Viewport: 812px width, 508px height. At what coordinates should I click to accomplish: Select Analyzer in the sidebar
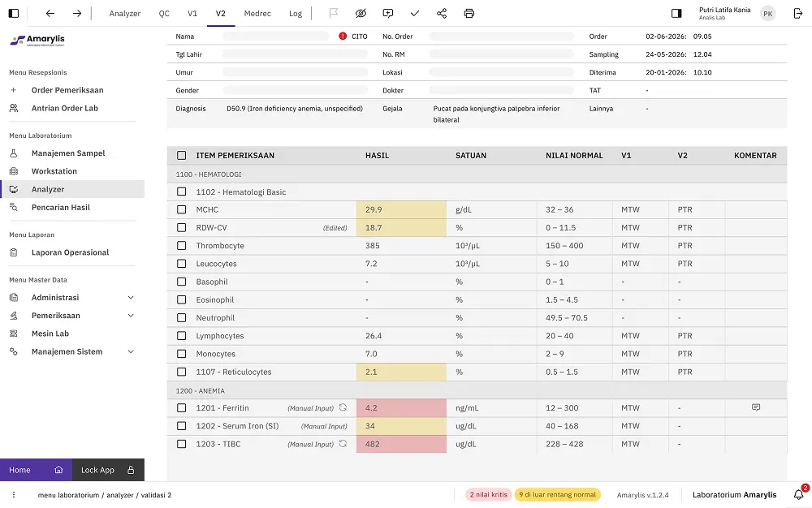coord(72,189)
